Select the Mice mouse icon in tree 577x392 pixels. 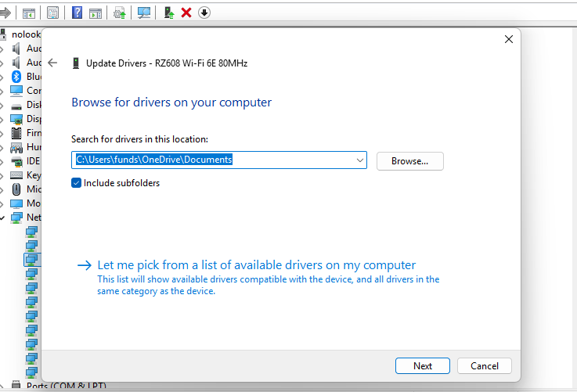[16, 189]
